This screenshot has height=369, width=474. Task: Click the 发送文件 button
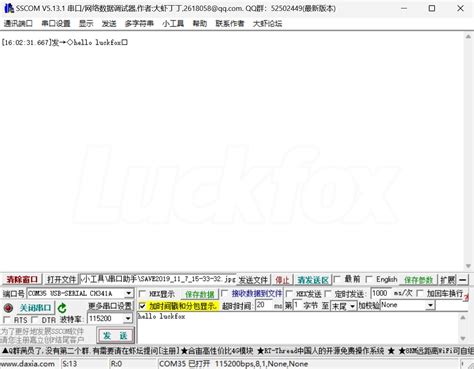(x=253, y=280)
